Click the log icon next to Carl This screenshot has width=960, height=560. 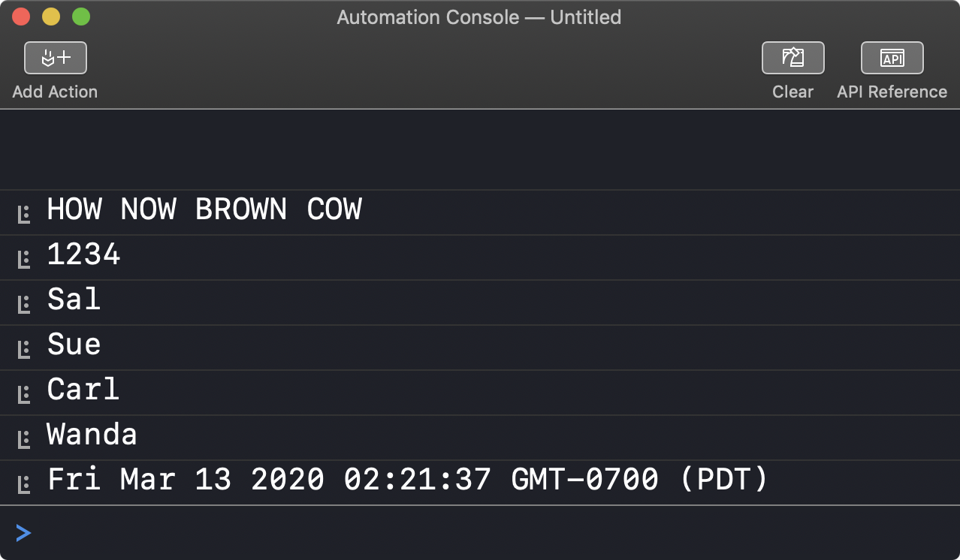24,395
